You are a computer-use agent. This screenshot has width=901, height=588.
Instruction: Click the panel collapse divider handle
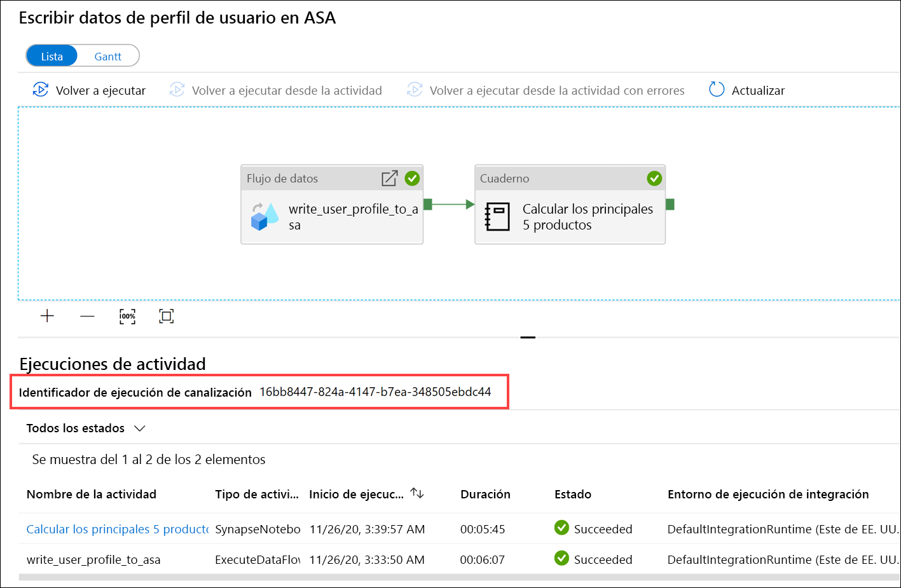coord(528,337)
